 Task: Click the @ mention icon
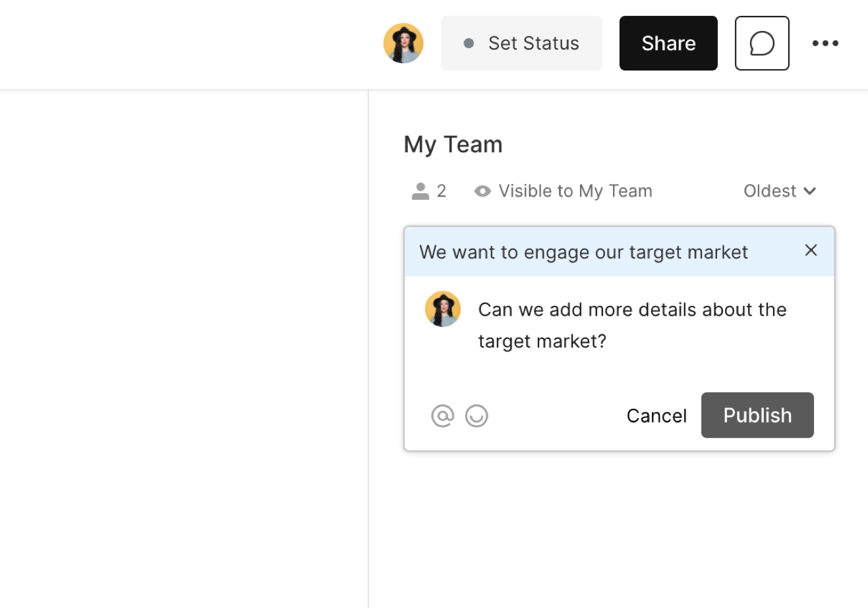click(442, 416)
